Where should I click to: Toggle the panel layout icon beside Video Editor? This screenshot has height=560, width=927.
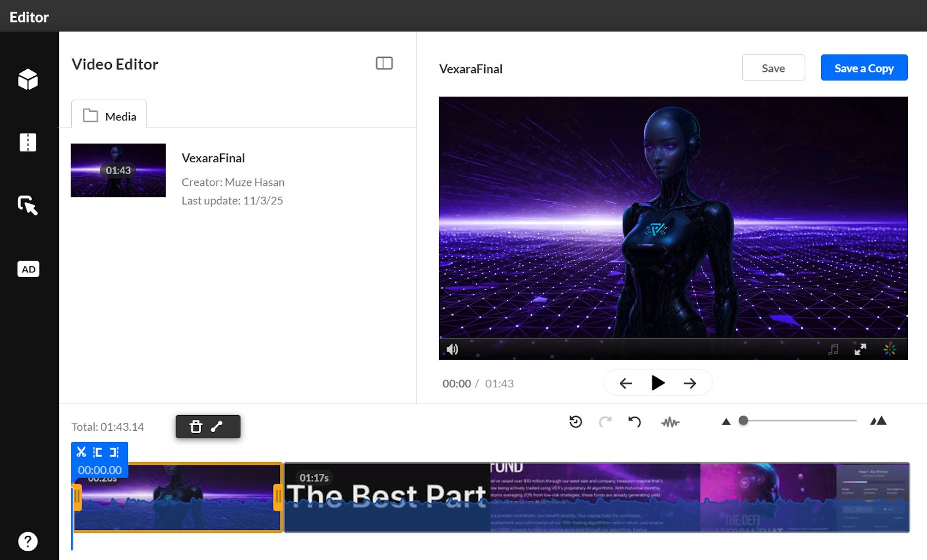coord(384,63)
